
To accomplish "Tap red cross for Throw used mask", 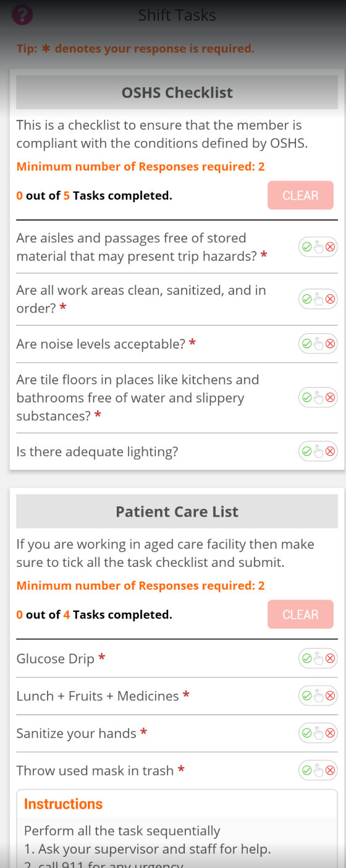I will click(x=331, y=770).
